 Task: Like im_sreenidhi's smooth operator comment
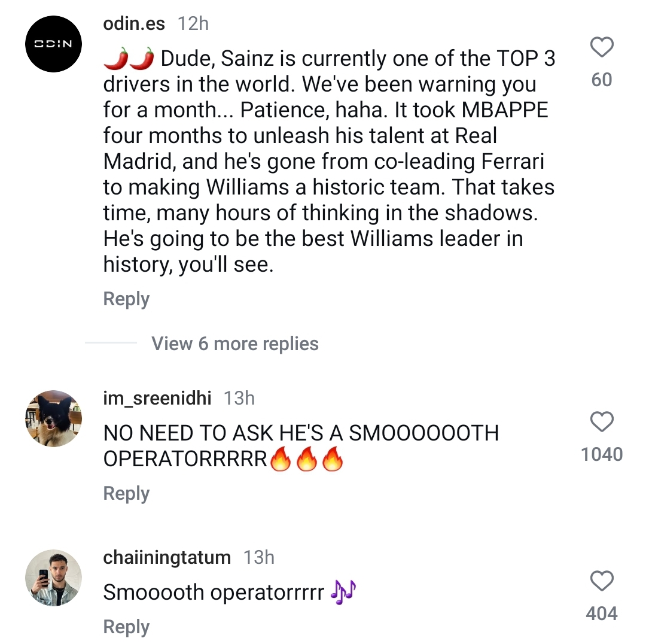602,422
